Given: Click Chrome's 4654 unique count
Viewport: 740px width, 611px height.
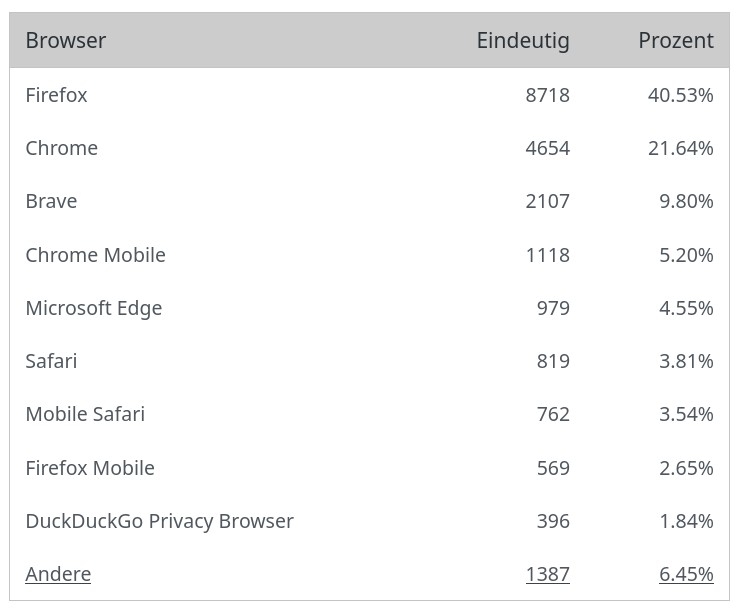Looking at the screenshot, I should coord(547,148).
